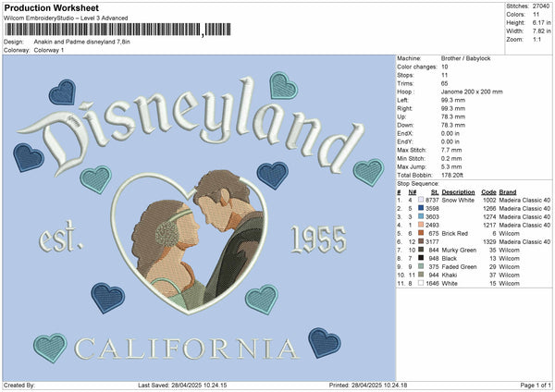Click the 'Description' column header
The image size is (555, 392).
click(x=458, y=192)
